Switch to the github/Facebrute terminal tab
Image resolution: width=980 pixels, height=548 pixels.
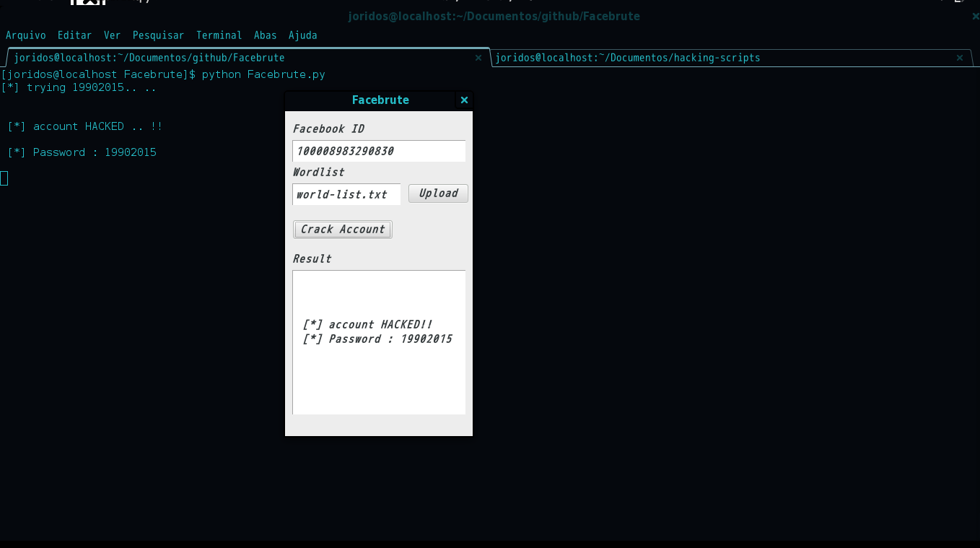click(248, 58)
